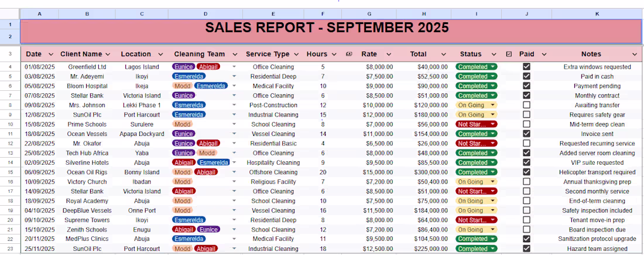Select location cell Lekki Phase 1
Screen dimensions: 644x255
[x=142, y=105]
